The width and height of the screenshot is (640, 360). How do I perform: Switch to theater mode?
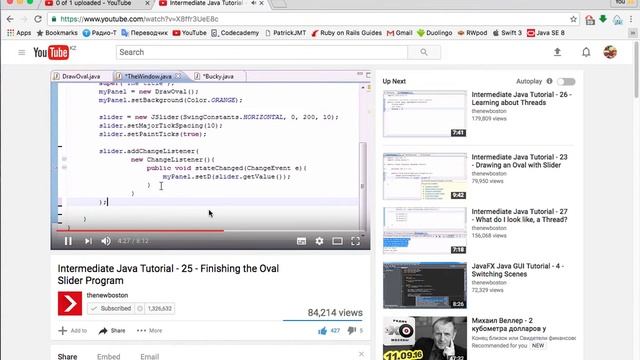[337, 241]
